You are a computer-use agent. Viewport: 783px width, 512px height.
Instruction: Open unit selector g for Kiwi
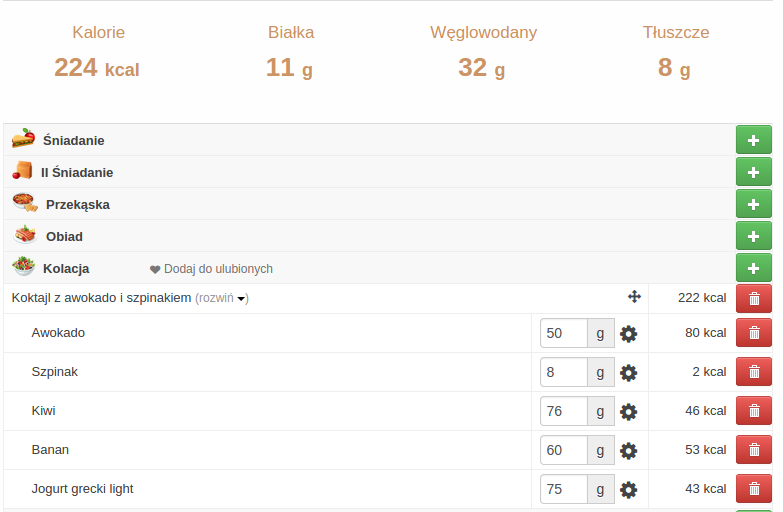coord(601,411)
